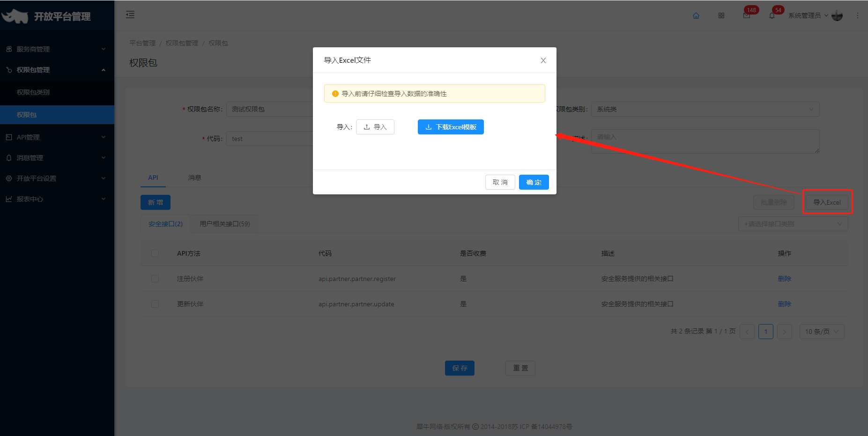The height and width of the screenshot is (436, 868).
Task: Open 权限包类别 dropdown showing 系统类
Action: click(x=705, y=109)
